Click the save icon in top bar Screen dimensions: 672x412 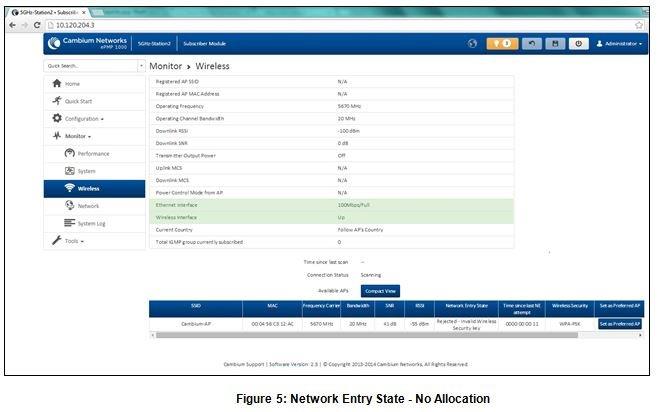(556, 44)
